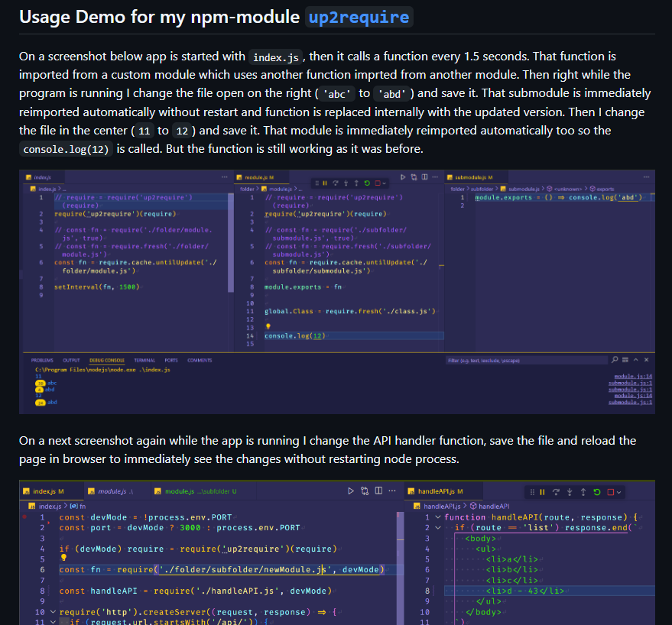The image size is (672, 625).
Task: In first screenshot, click the split editor icon
Action: 425,177
